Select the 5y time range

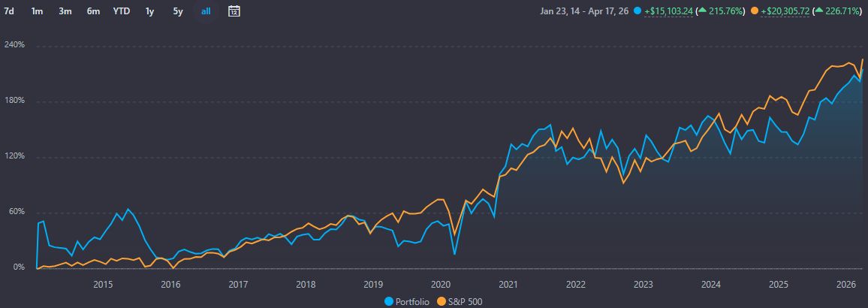[x=178, y=11]
